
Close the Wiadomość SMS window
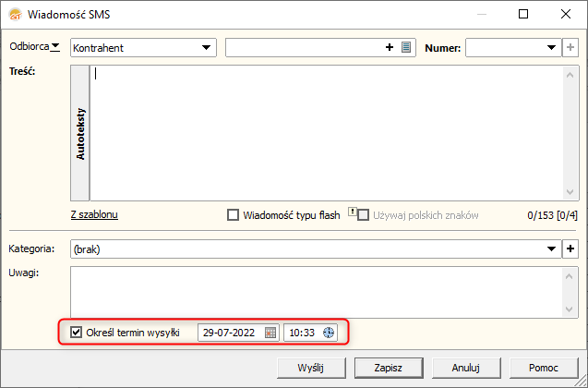(x=566, y=14)
